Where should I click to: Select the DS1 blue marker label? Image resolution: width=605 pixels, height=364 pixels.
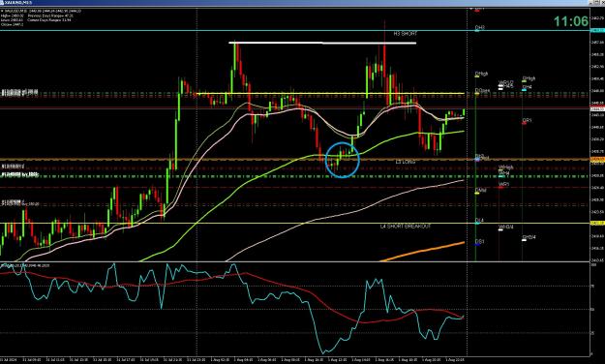[479, 242]
